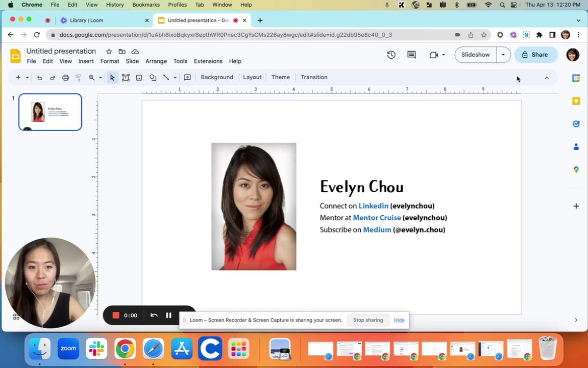Click the insert image icon
This screenshot has width=588, height=368.
point(139,78)
